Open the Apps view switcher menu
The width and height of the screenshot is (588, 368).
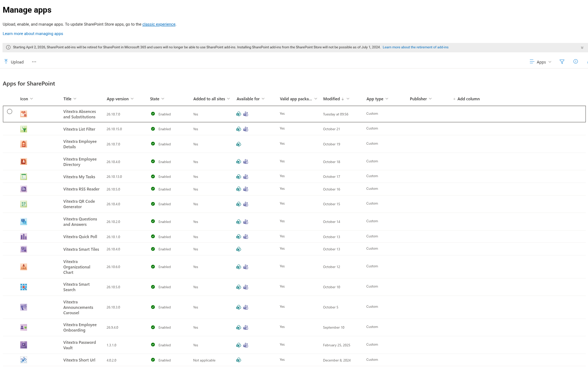[x=540, y=62]
